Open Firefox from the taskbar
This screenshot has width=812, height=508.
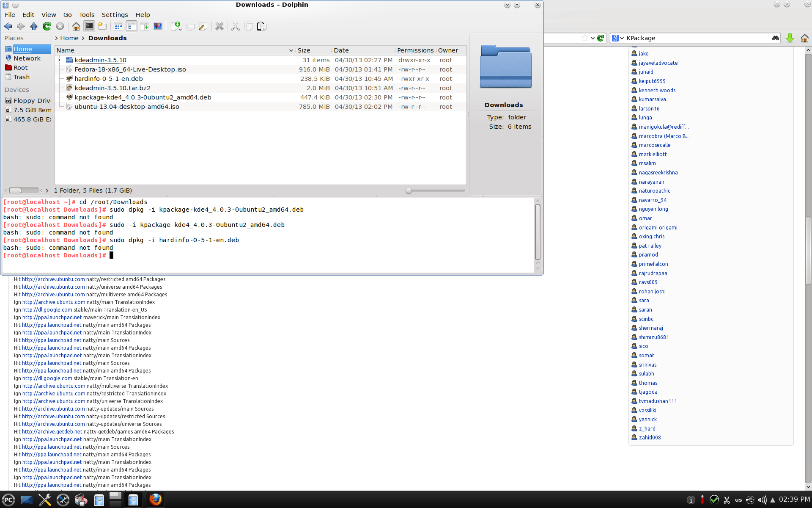click(155, 500)
